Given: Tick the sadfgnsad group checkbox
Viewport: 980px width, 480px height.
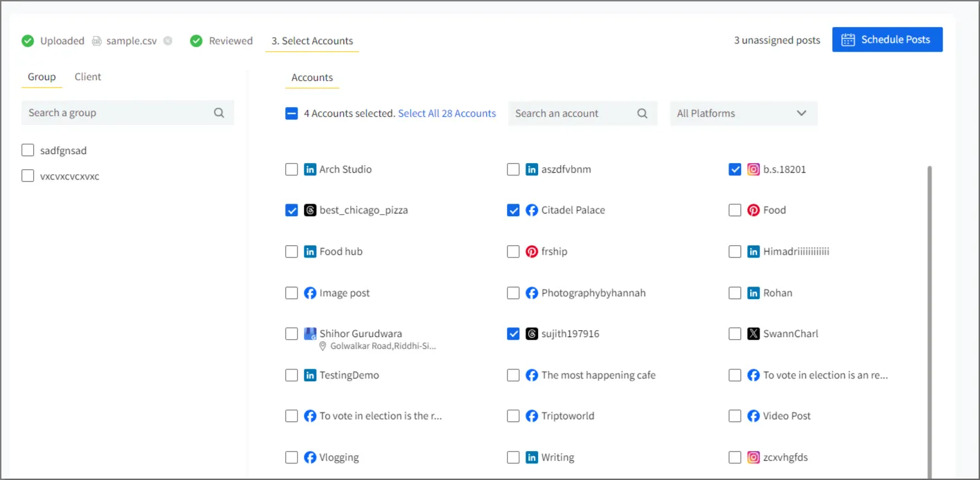Looking at the screenshot, I should (28, 151).
